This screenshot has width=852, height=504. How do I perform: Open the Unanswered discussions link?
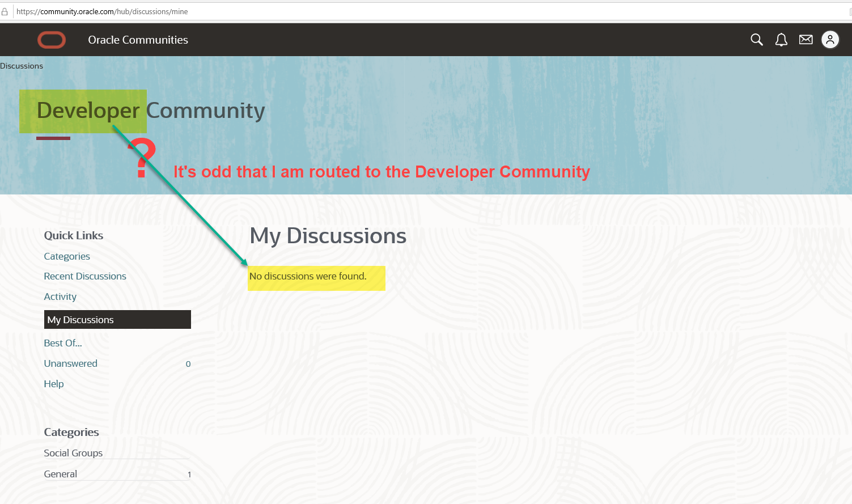tap(71, 363)
